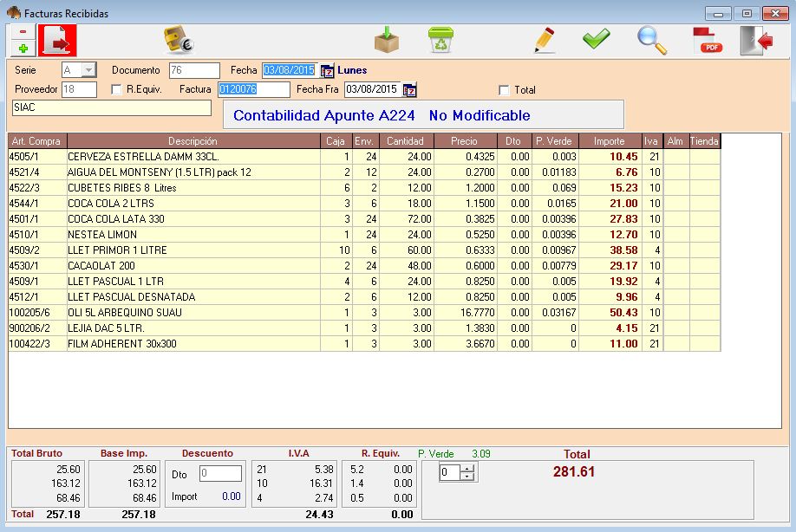Toggle the R.Equiv. checkbox

click(117, 89)
